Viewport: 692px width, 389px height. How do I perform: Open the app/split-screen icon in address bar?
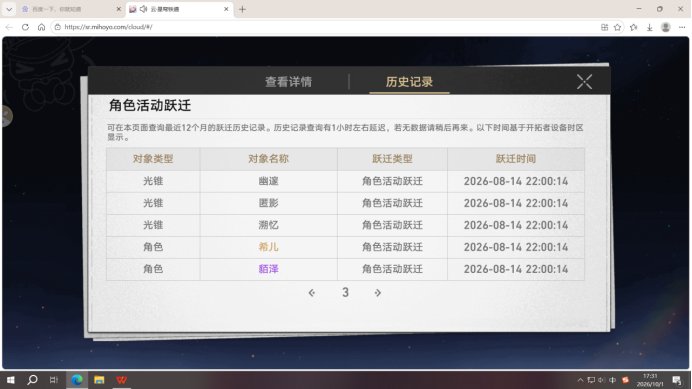tap(604, 27)
